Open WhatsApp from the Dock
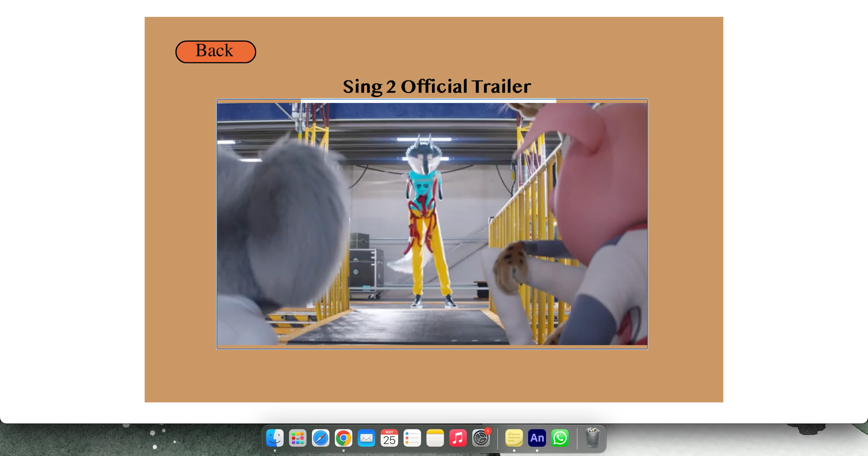Image resolution: width=868 pixels, height=456 pixels. tap(560, 438)
